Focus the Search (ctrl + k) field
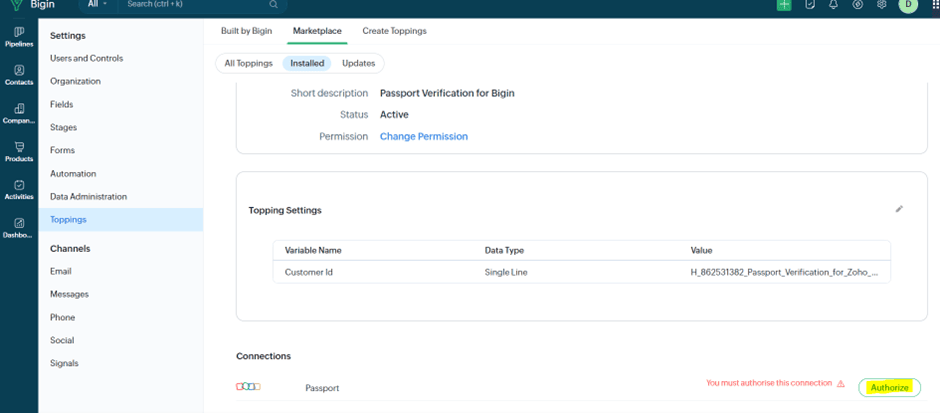940x413 pixels. [x=195, y=4]
